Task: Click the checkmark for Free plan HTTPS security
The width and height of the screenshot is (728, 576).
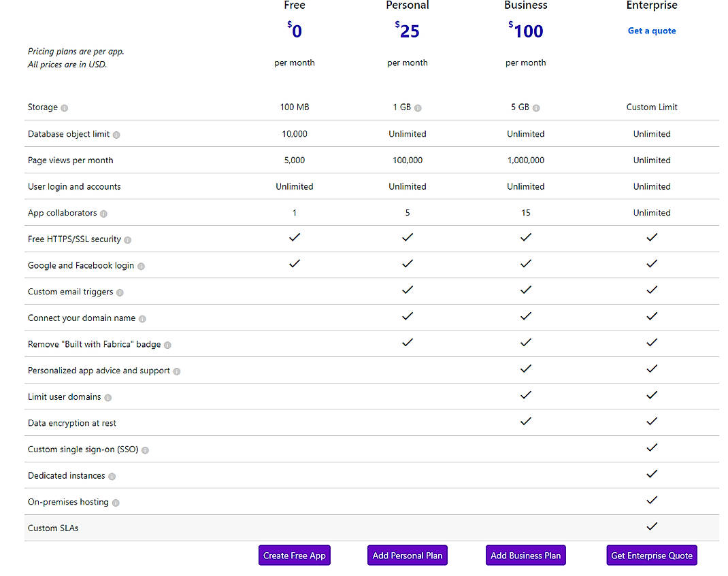Action: (295, 238)
